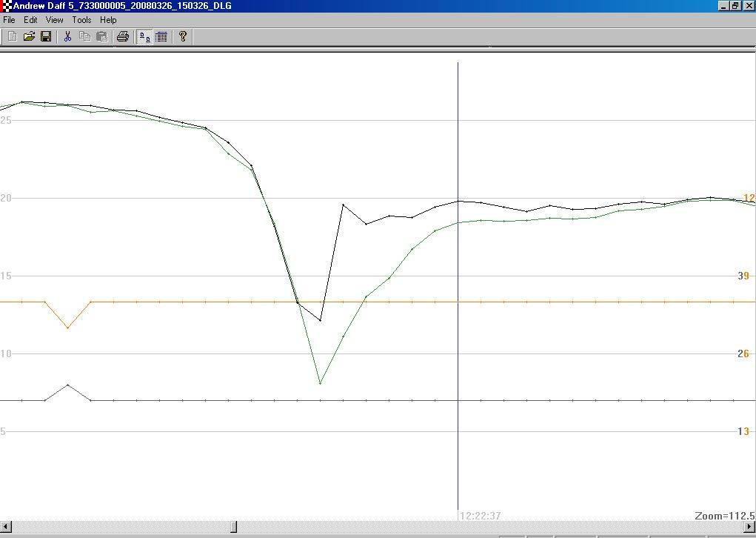Click the 12:22:37 timestamp label
Image resolution: width=756 pixels, height=538 pixels.
[479, 516]
